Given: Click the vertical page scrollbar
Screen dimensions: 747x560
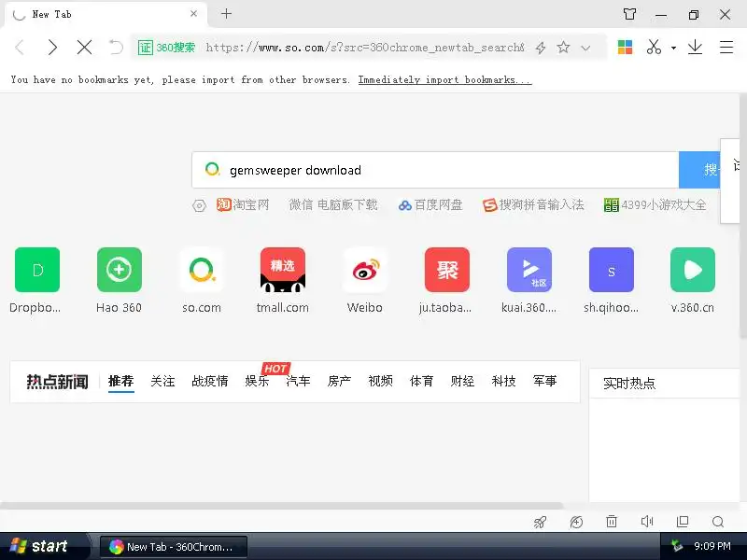Looking at the screenshot, I should pyautogui.click(x=743, y=216).
